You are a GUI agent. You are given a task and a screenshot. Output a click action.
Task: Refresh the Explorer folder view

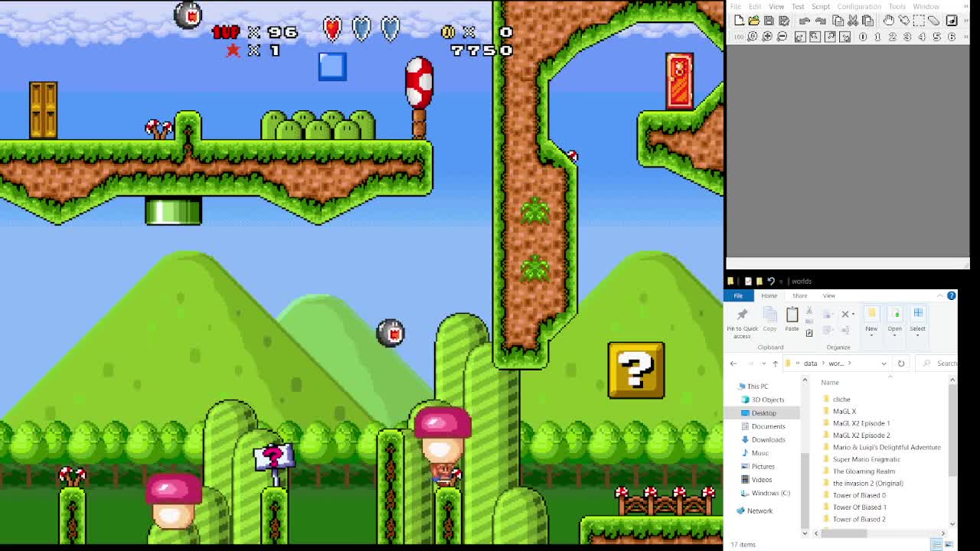(x=901, y=364)
